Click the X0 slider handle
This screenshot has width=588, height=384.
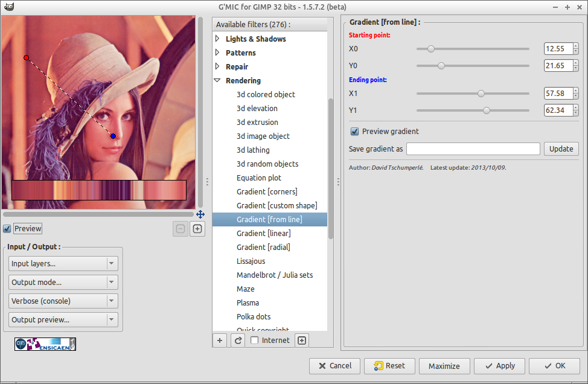click(x=431, y=49)
